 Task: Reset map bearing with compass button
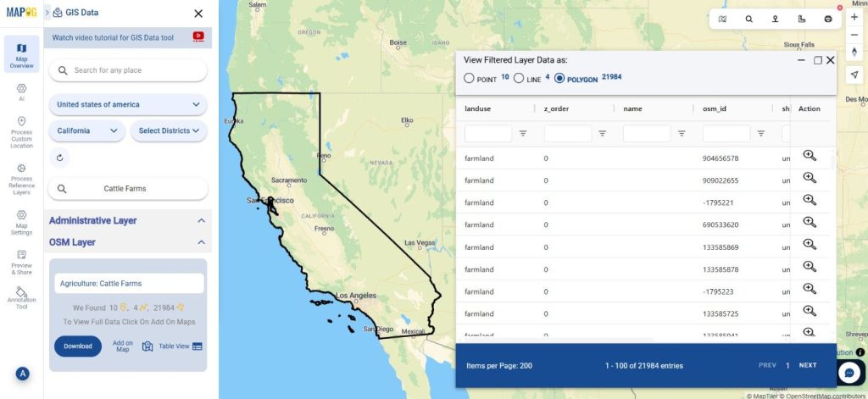[x=854, y=53]
